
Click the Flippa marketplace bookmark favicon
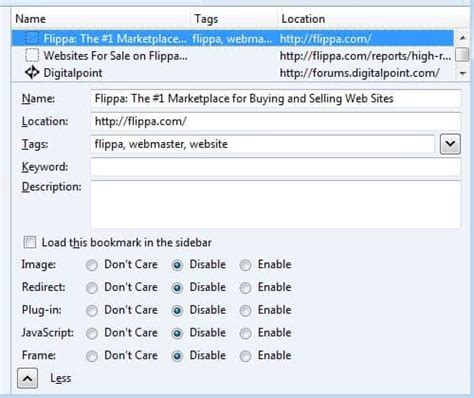[x=32, y=39]
